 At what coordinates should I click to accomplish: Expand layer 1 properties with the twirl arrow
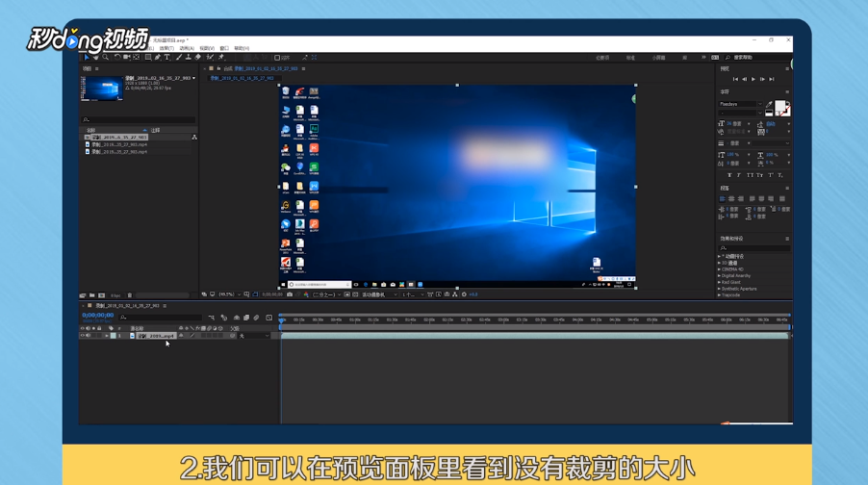coord(107,336)
